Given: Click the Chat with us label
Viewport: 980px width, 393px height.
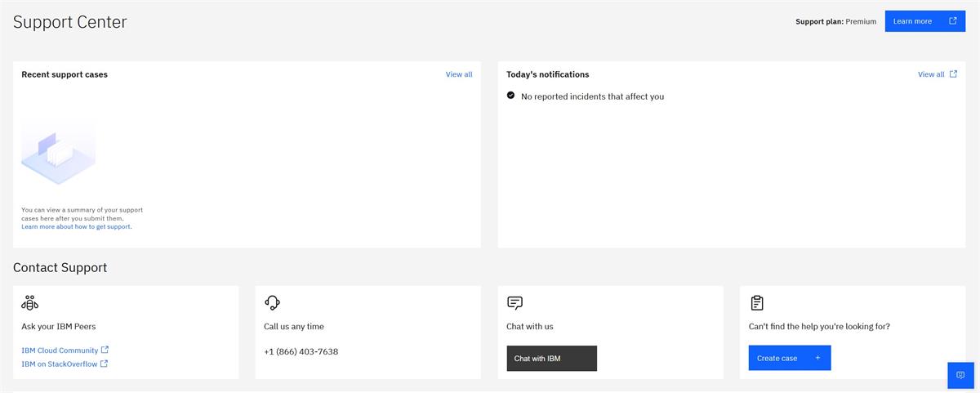Looking at the screenshot, I should tap(529, 327).
